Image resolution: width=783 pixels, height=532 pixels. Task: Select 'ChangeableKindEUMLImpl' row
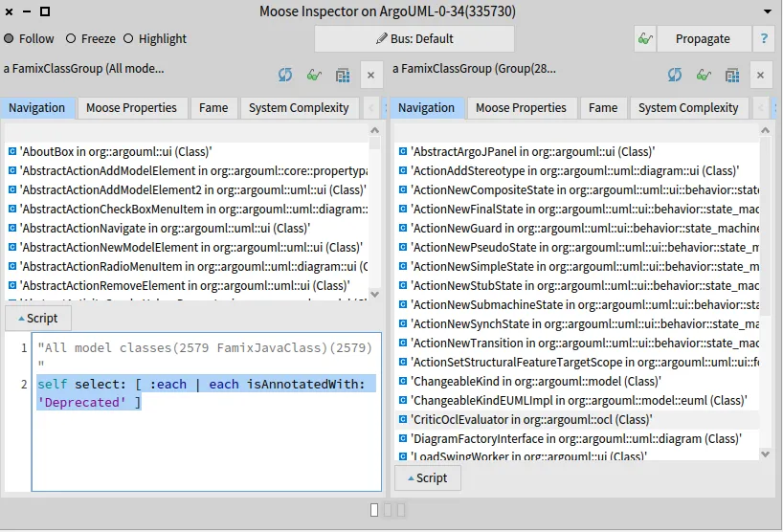click(578, 400)
